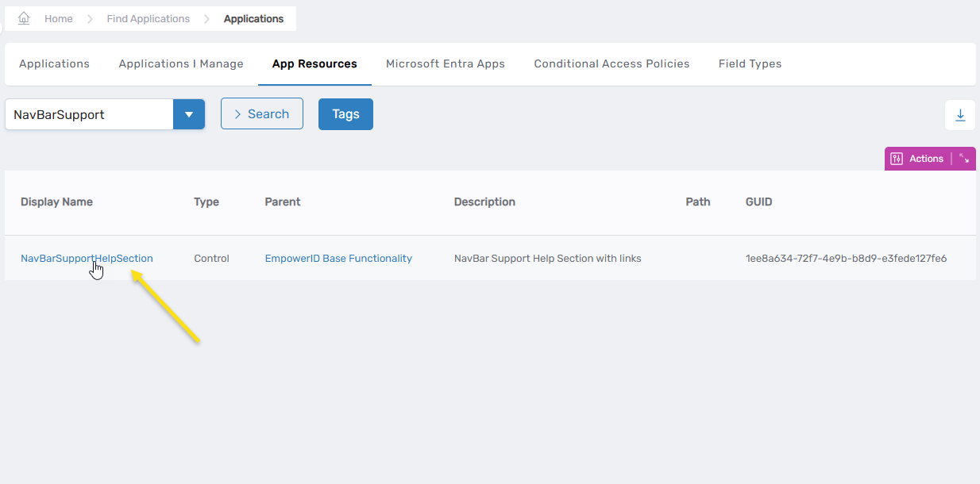Go to the Field Types tab
This screenshot has width=980, height=484.
(750, 63)
